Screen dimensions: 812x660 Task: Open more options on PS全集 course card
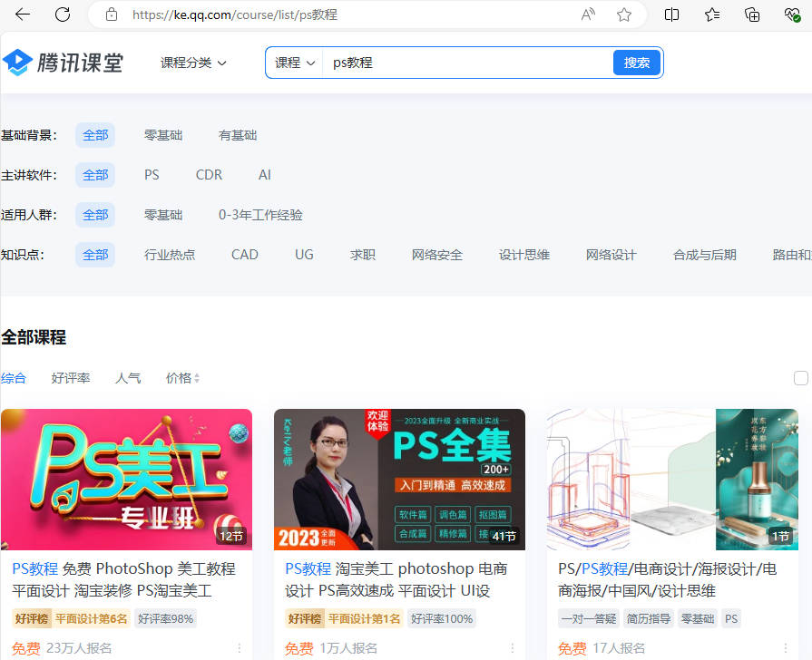click(513, 647)
